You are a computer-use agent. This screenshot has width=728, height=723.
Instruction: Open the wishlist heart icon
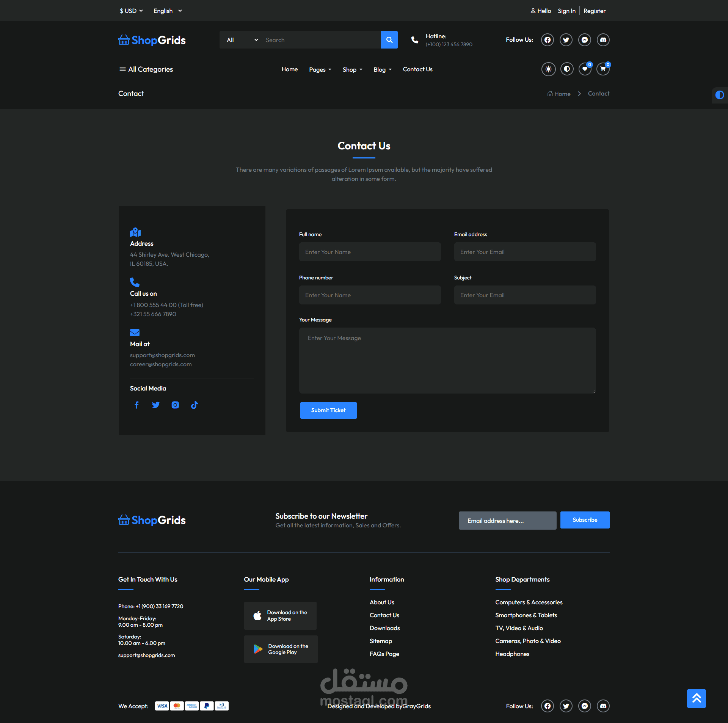click(x=585, y=69)
